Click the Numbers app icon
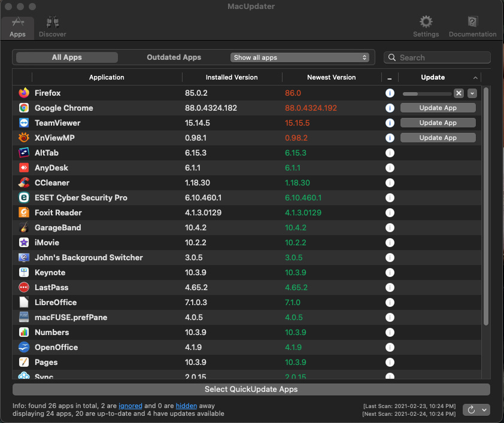 [x=24, y=332]
